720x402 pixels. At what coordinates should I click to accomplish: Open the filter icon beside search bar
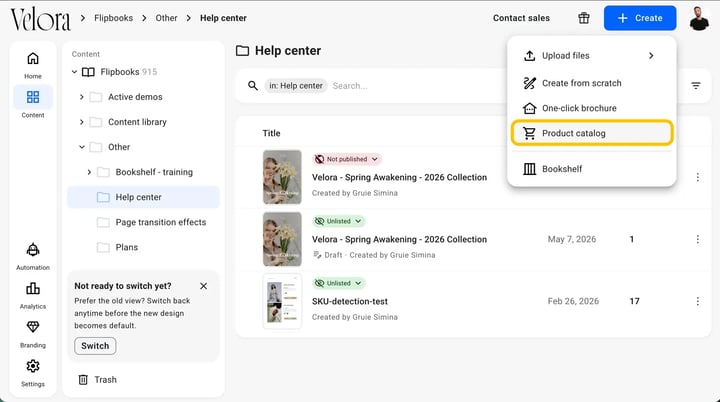click(696, 85)
